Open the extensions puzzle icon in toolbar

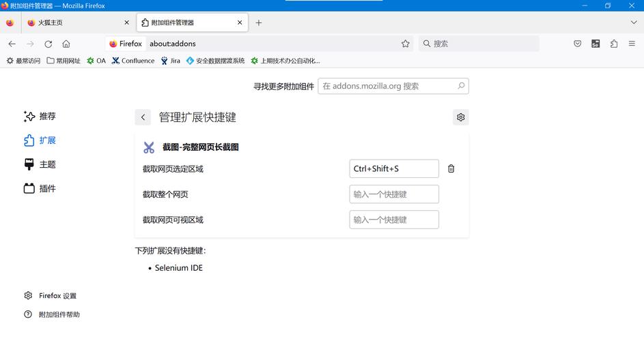(614, 44)
